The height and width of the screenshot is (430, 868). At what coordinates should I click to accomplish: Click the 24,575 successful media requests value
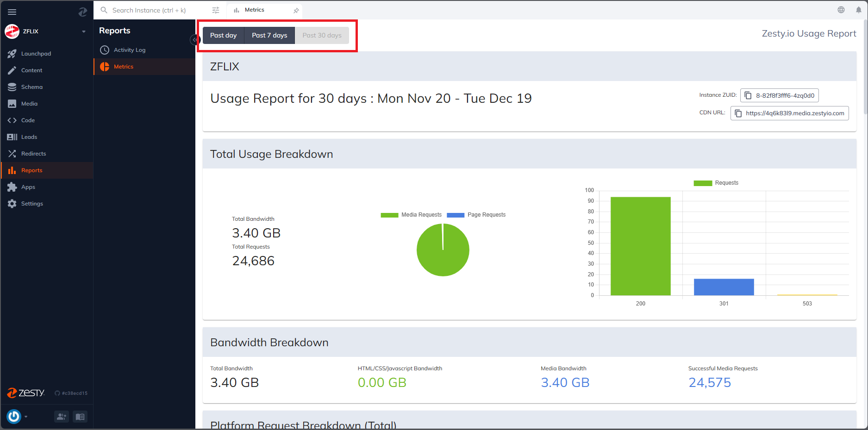710,383
